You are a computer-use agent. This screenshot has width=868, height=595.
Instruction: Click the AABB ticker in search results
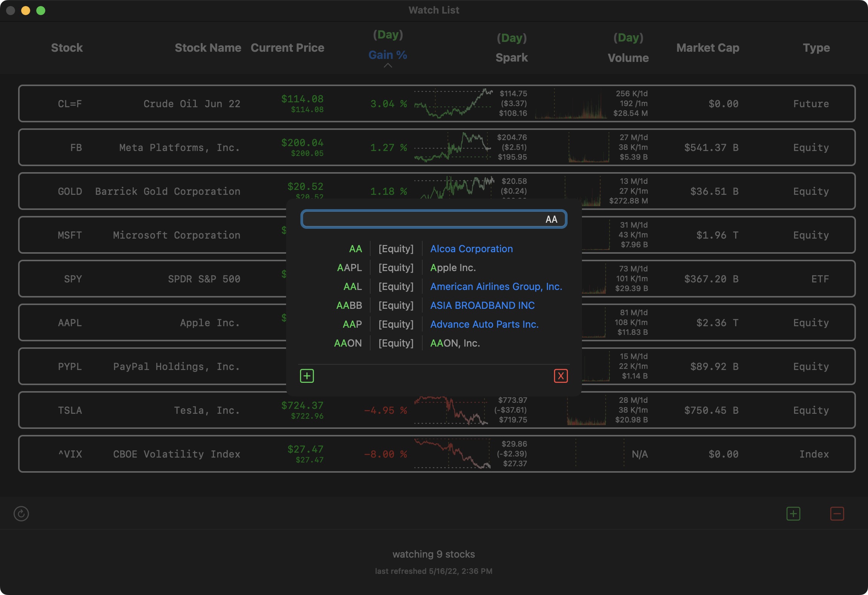coord(349,305)
